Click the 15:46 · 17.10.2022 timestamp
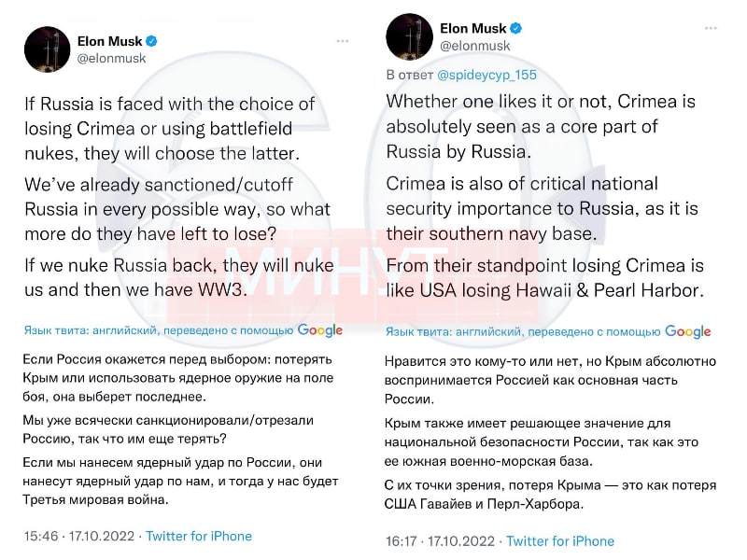This screenshot has width=747, height=560. coord(79,536)
